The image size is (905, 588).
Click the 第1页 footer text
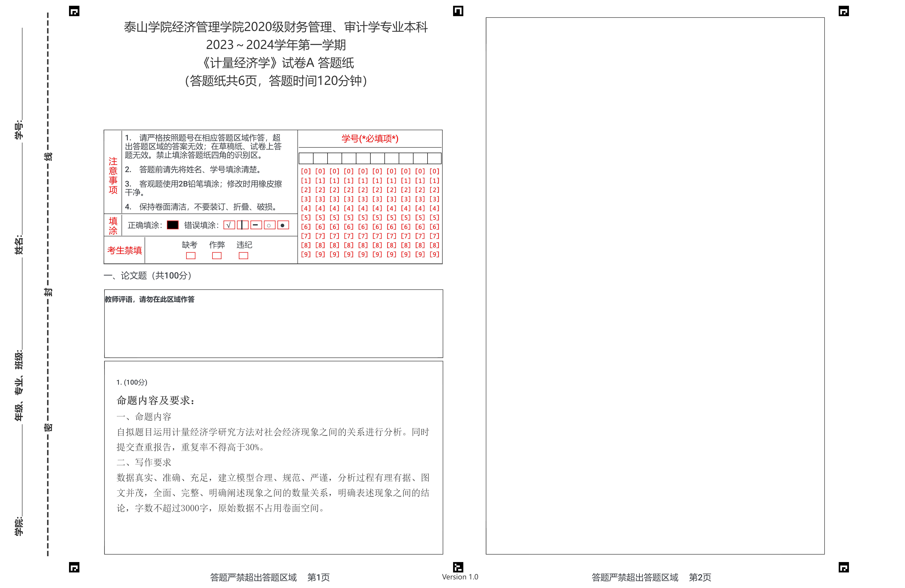point(319,577)
